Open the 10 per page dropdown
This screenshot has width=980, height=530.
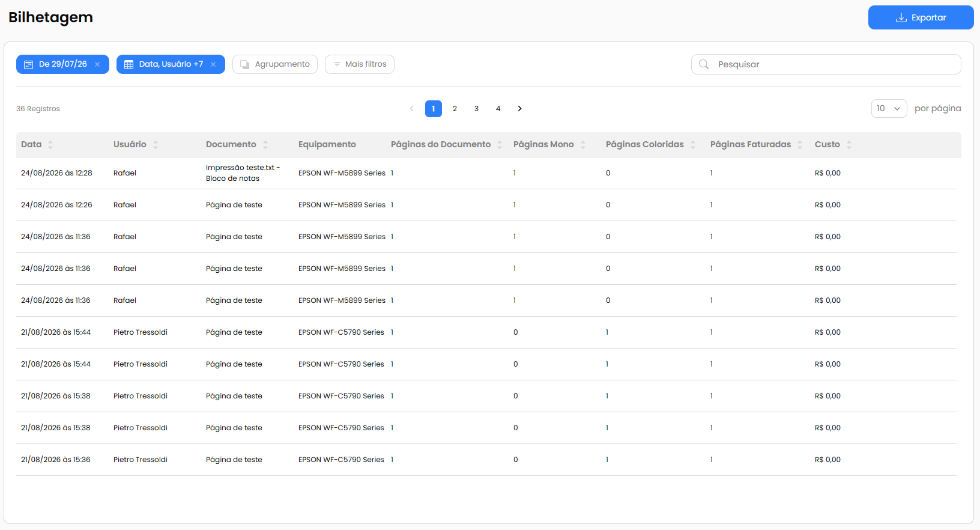tap(889, 109)
